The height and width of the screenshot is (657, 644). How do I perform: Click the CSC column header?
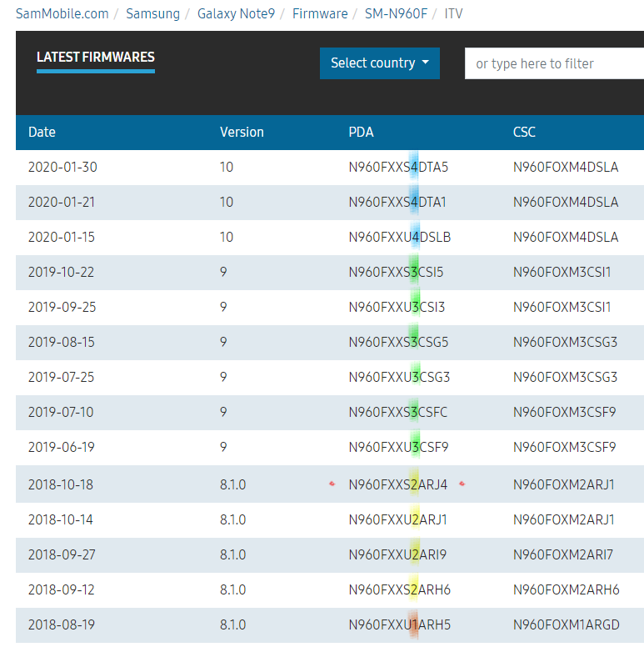pyautogui.click(x=524, y=132)
